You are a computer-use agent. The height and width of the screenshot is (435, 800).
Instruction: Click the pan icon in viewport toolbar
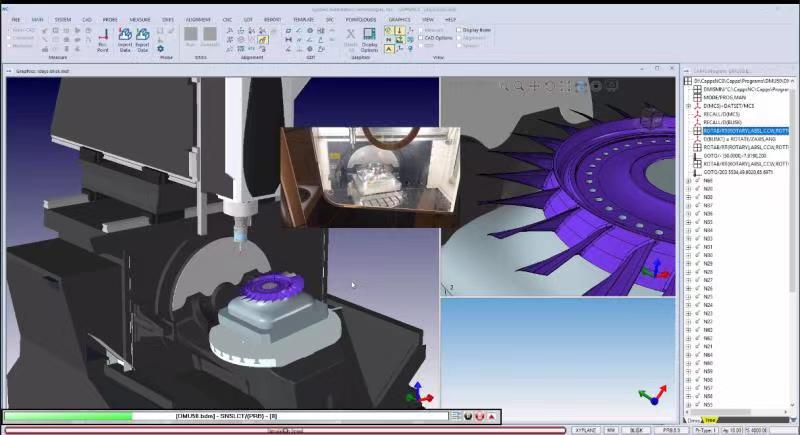point(534,86)
